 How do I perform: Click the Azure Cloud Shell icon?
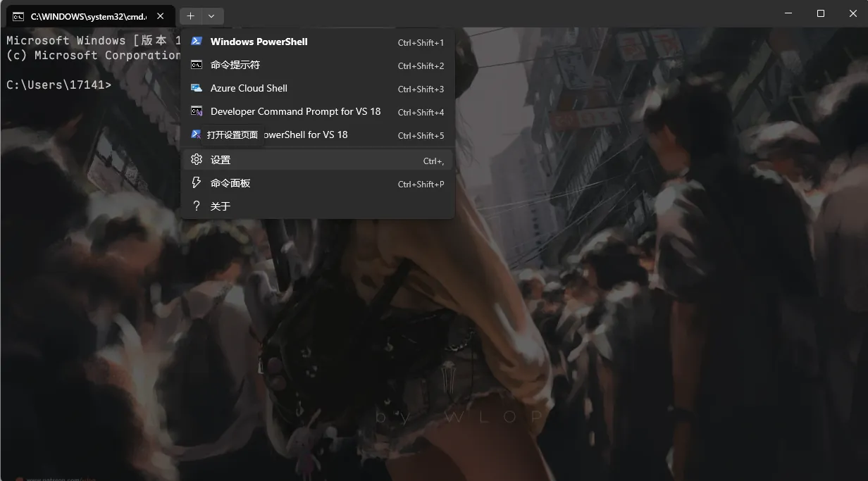click(197, 88)
